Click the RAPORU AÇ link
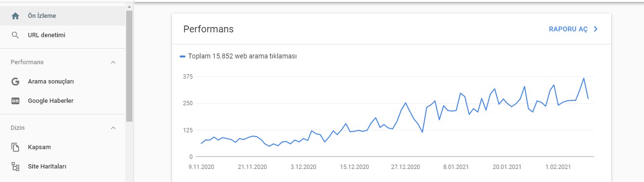644x182 pixels. (568, 29)
